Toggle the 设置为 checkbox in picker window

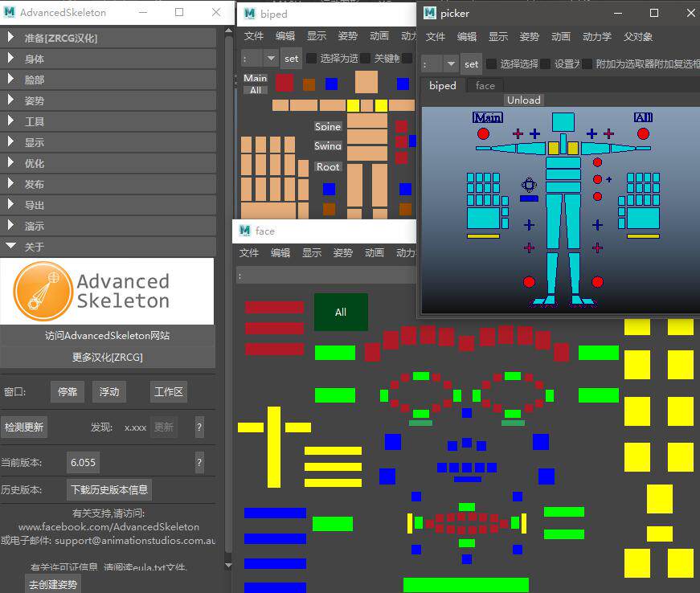(545, 63)
